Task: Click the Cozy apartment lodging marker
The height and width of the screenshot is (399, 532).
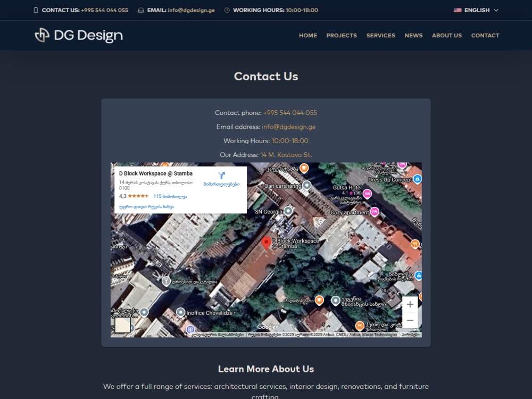Action: tap(375, 212)
